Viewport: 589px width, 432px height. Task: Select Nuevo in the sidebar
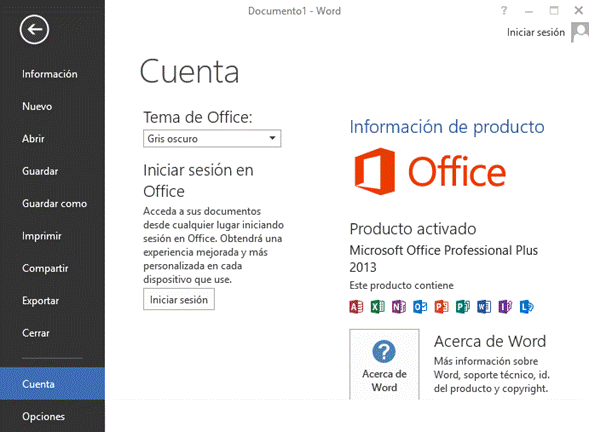coord(53,106)
